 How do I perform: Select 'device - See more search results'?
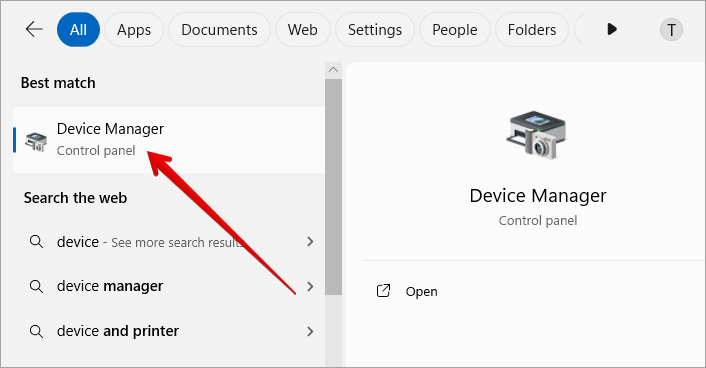point(169,242)
